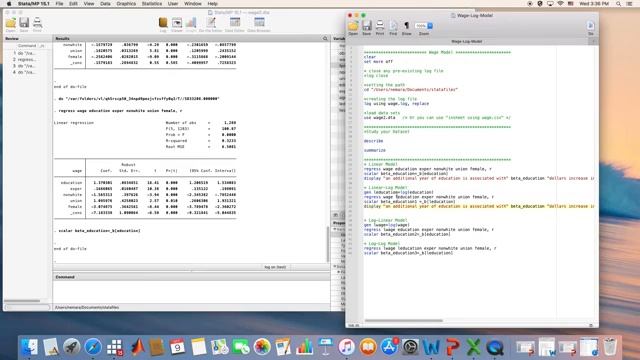Open the Data Editor in Stata toolbar
The height and width of the screenshot is (360, 640).
pyautogui.click(x=235, y=24)
